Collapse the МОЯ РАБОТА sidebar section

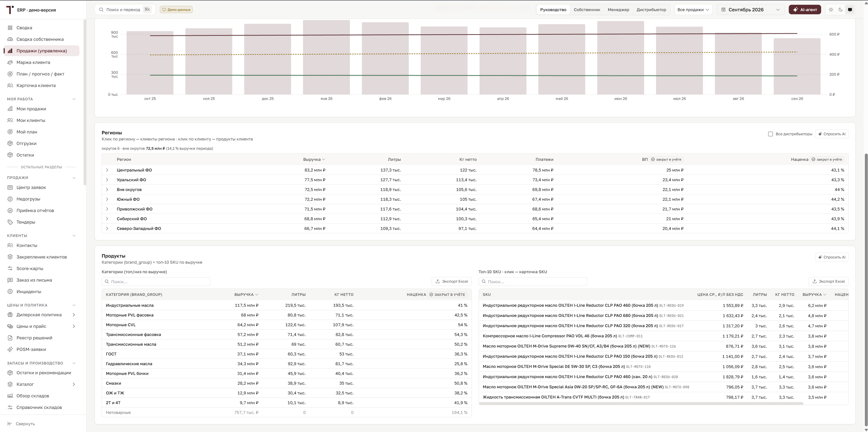click(74, 99)
